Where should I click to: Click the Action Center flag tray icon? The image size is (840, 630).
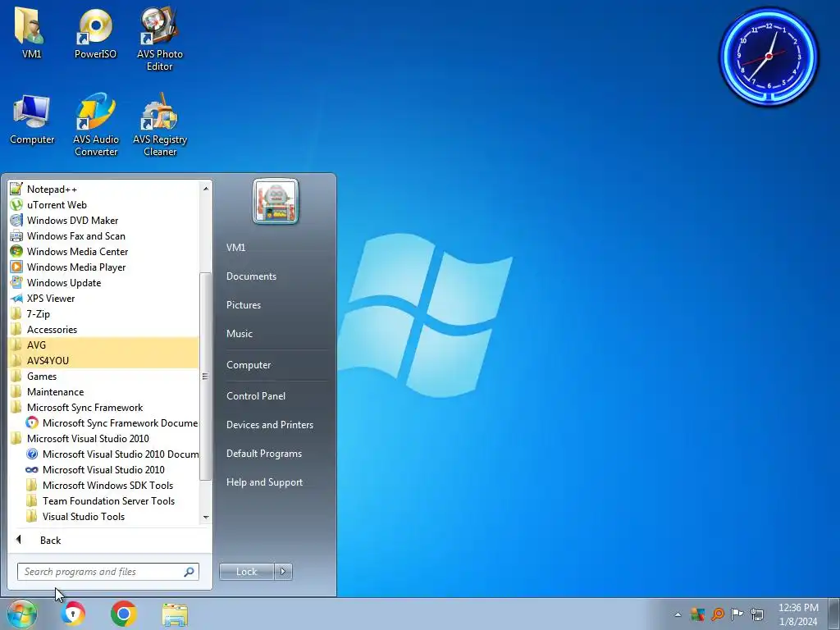(737, 614)
